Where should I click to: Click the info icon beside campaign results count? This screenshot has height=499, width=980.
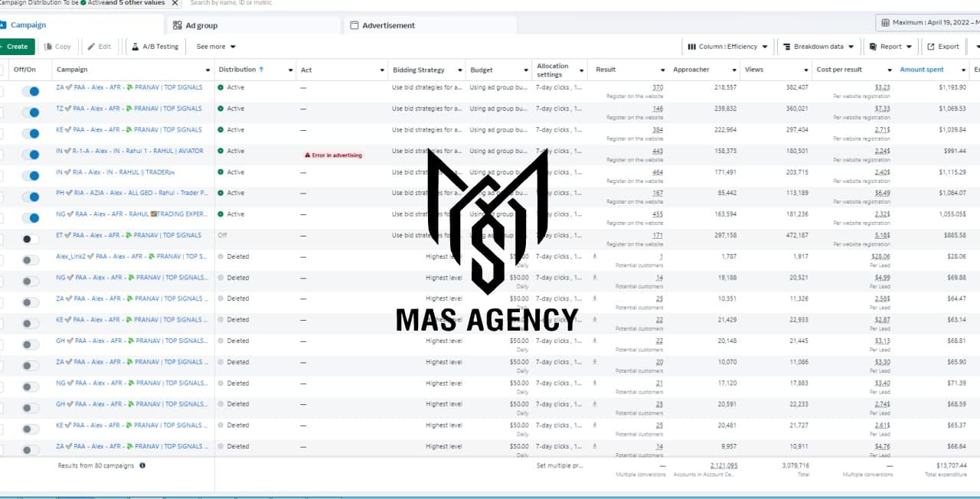(x=142, y=465)
